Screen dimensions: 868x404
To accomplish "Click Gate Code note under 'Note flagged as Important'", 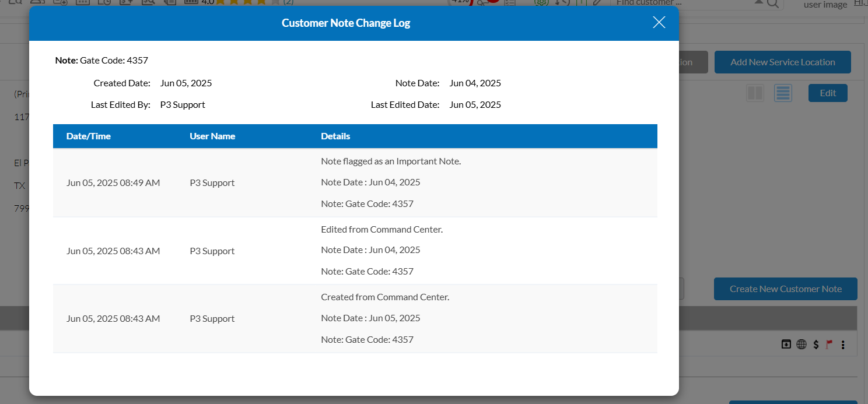I will pyautogui.click(x=367, y=203).
